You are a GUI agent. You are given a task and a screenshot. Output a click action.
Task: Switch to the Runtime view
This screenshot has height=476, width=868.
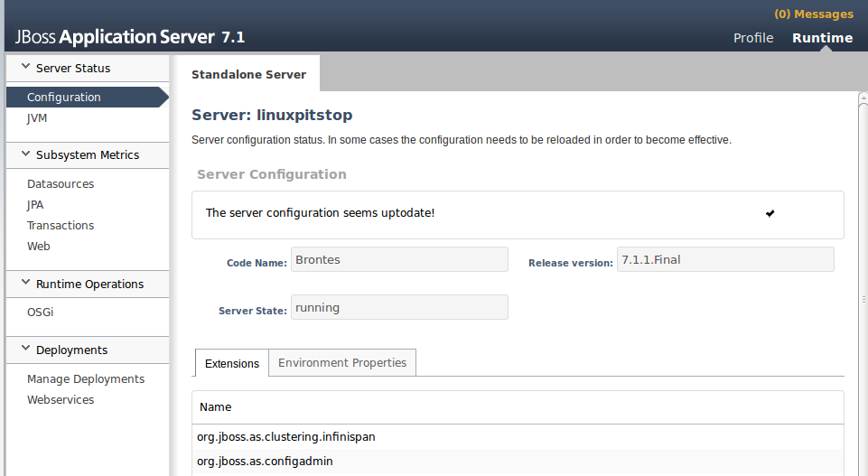822,38
